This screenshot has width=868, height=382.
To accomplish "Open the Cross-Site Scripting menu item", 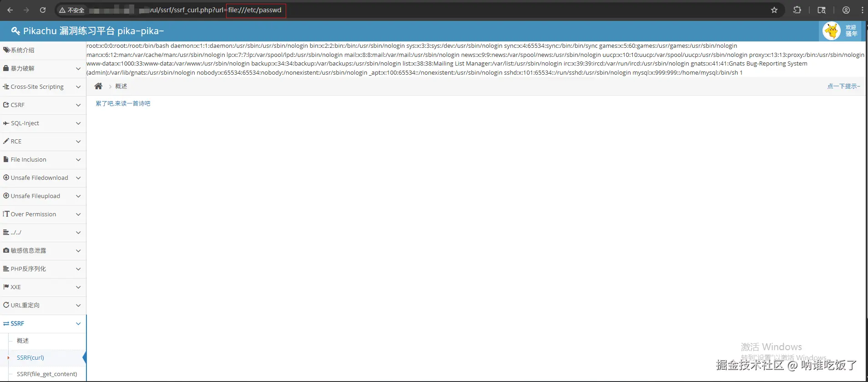I will [43, 87].
